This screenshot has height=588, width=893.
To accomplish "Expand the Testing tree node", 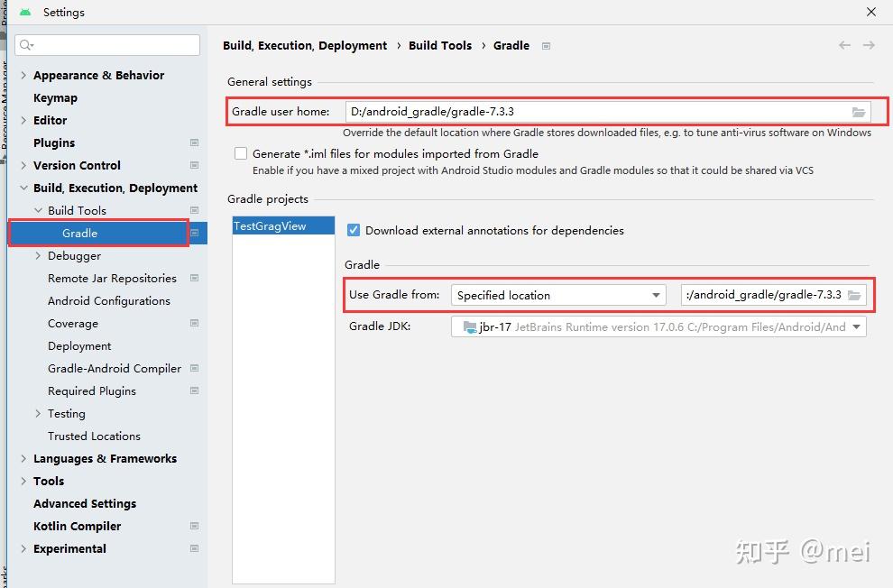I will tap(40, 413).
